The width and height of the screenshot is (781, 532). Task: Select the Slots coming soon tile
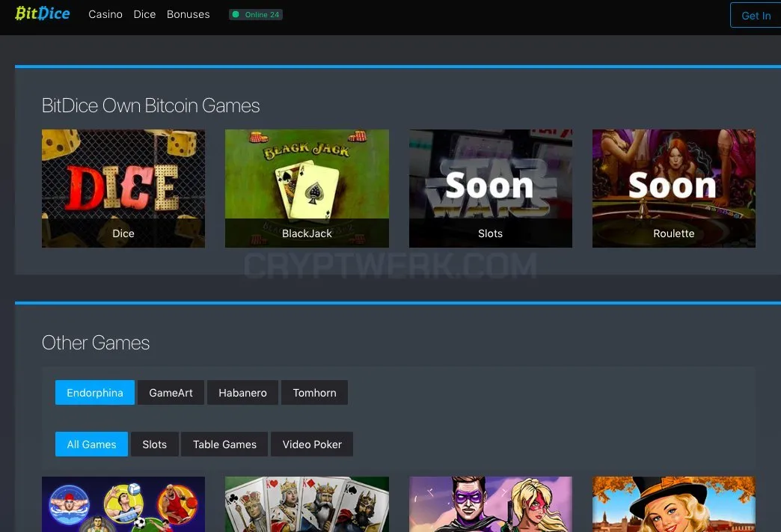(x=491, y=189)
